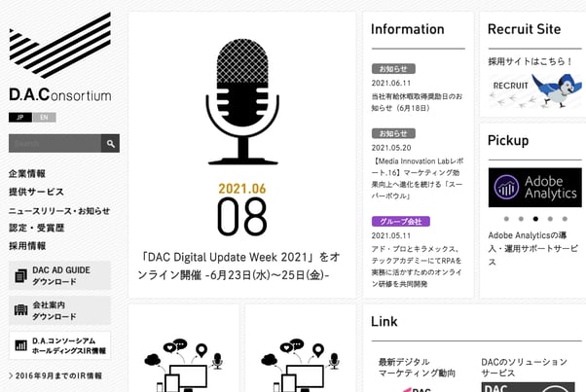The image size is (586, 392).
Task: Open the 企業情報 menu item
Action: coord(27,173)
